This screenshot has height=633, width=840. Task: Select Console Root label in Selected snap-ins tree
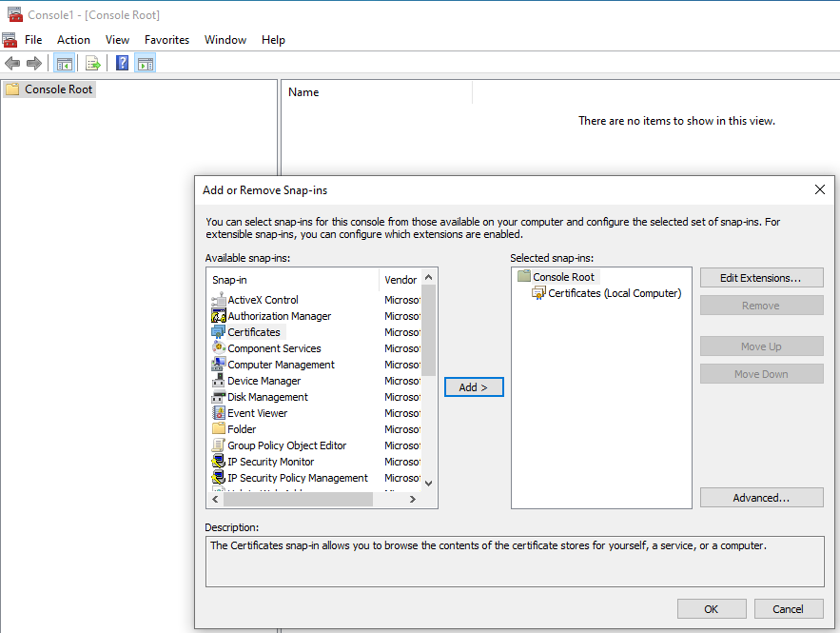563,277
